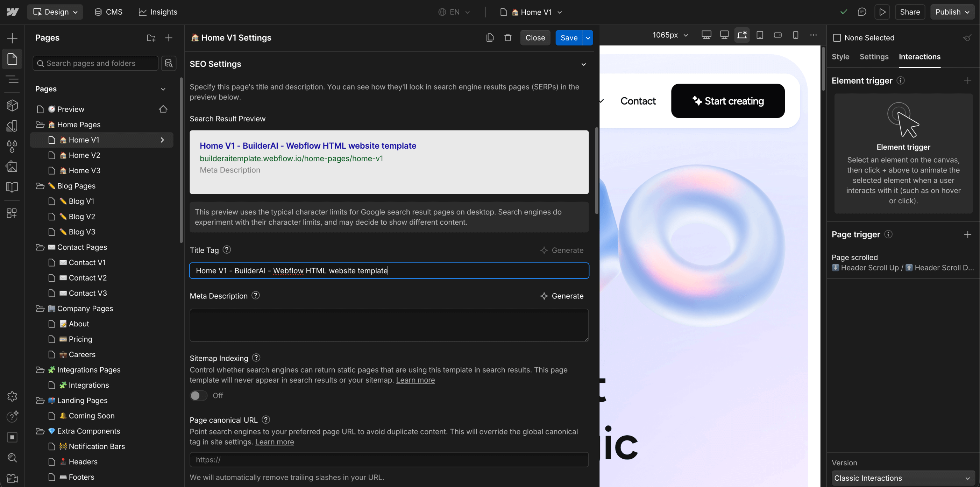Close the Home V1 Settings panel
Viewport: 980px width, 487px height.
[535, 38]
